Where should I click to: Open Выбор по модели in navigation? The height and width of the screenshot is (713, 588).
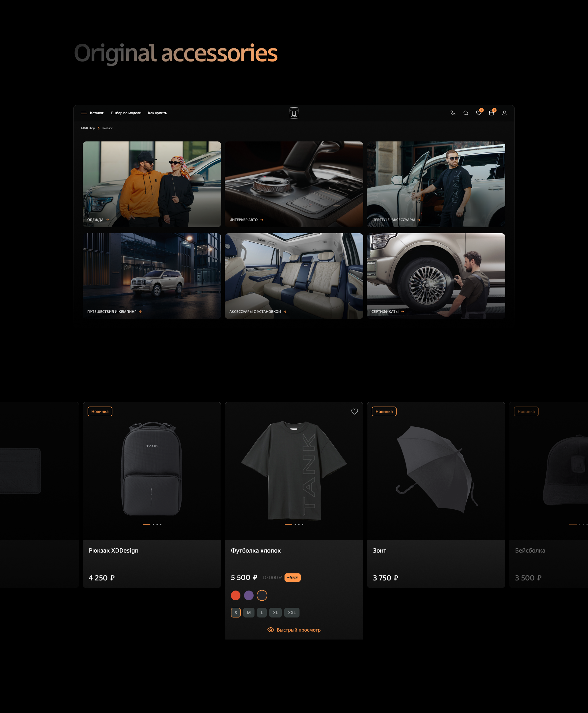pos(126,113)
